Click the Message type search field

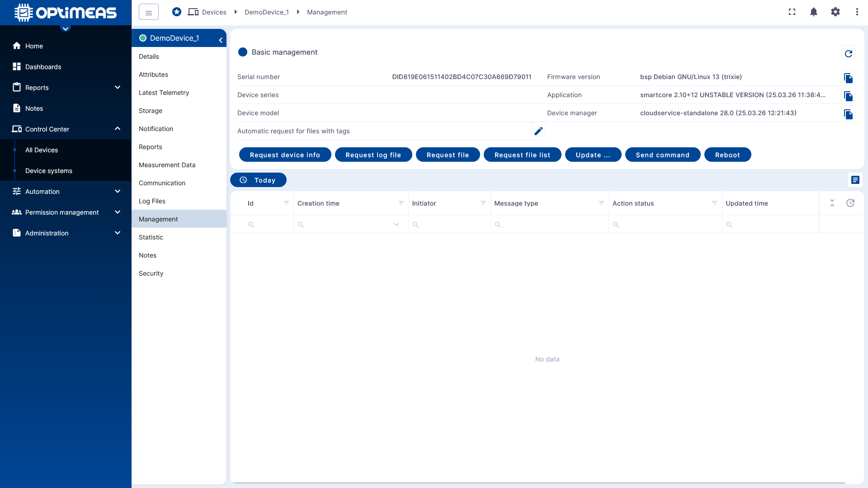pyautogui.click(x=550, y=224)
